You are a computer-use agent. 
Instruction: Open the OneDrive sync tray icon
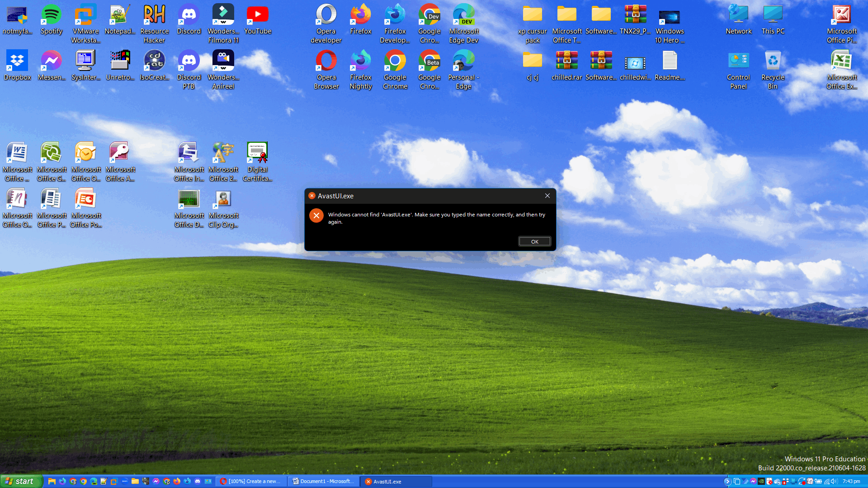coord(777,482)
